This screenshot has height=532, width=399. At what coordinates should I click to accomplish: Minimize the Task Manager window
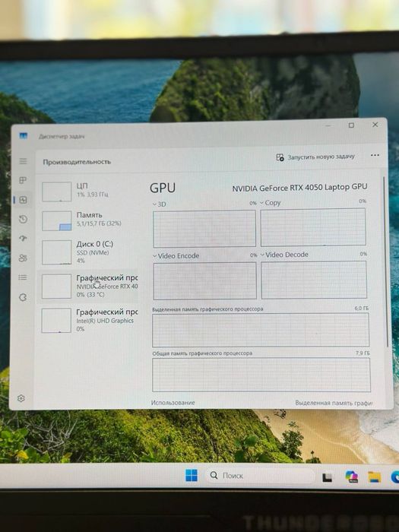pyautogui.click(x=328, y=125)
